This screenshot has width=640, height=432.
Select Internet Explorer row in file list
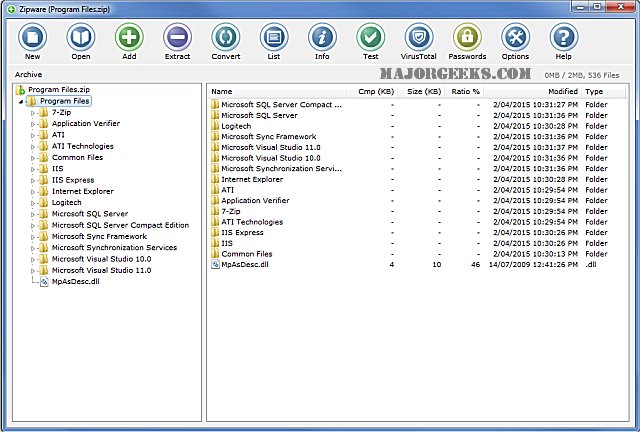(416, 179)
